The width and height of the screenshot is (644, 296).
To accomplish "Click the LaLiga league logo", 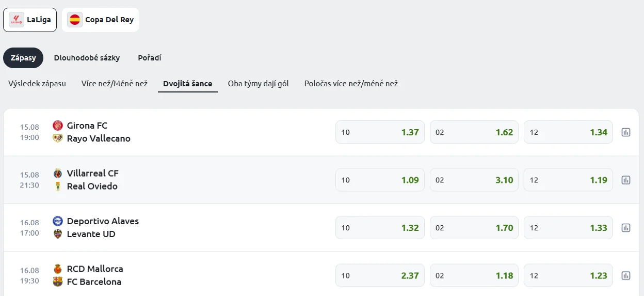I will tap(17, 20).
